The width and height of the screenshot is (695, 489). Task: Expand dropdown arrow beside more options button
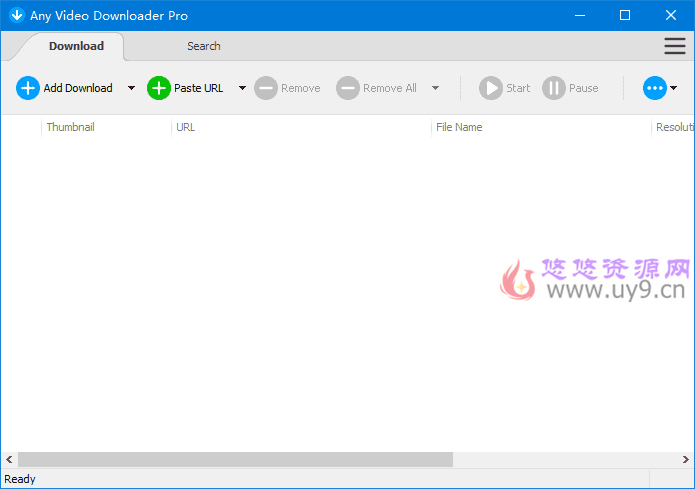coord(674,88)
